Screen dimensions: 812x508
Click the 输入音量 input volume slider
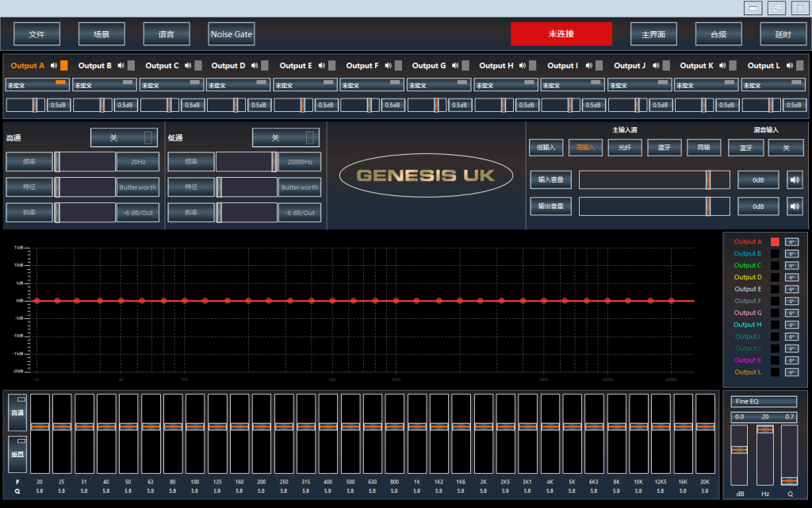pos(654,180)
